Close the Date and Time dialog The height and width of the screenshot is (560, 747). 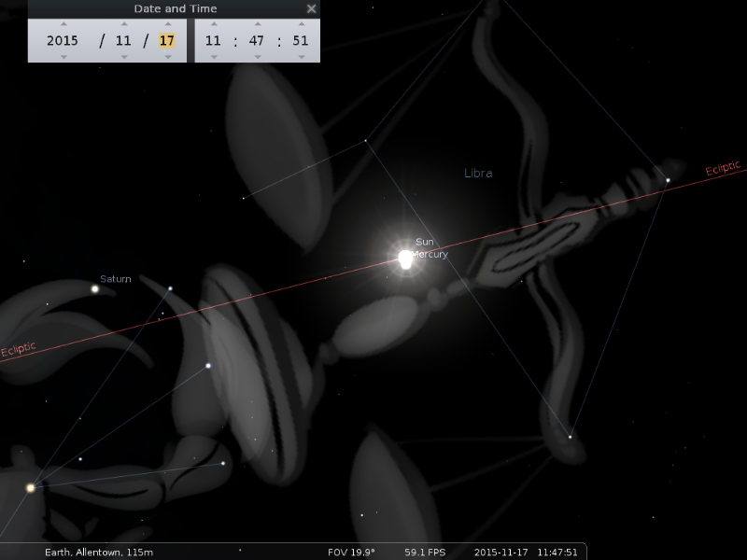pyautogui.click(x=311, y=8)
